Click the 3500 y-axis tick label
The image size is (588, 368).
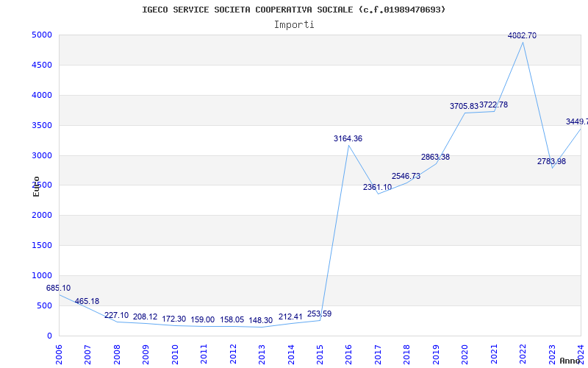(x=42, y=125)
